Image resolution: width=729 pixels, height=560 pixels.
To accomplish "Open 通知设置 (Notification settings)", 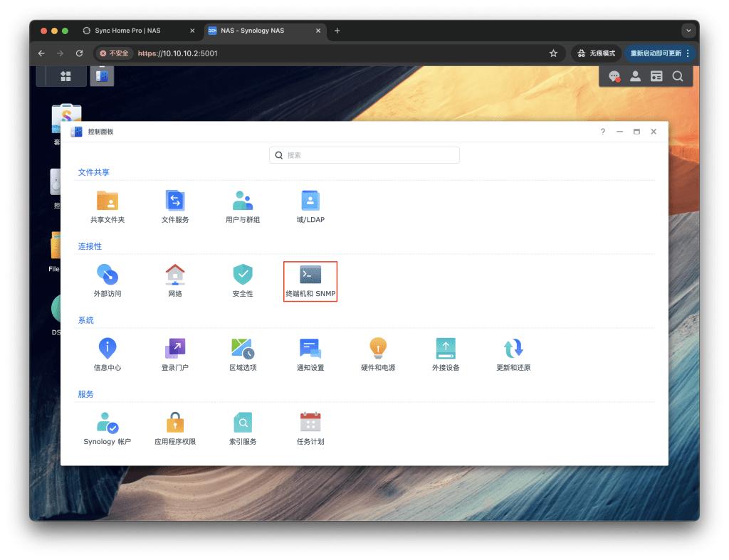I will pyautogui.click(x=310, y=354).
